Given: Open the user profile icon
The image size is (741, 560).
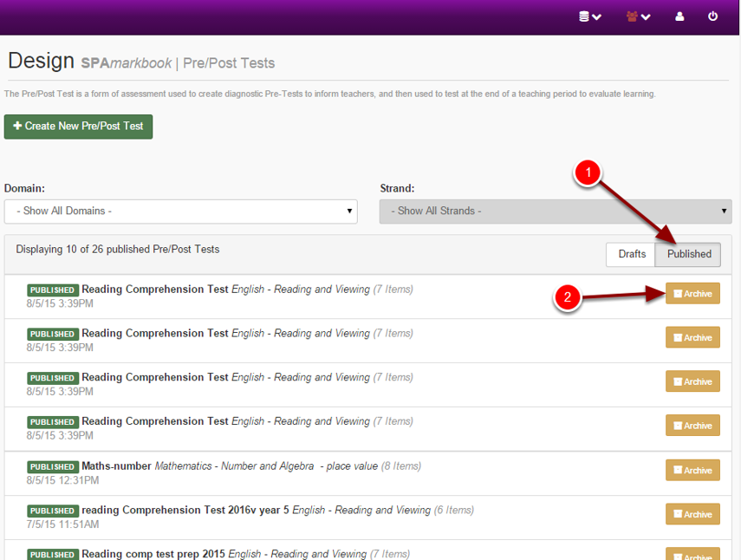Looking at the screenshot, I should tap(679, 16).
